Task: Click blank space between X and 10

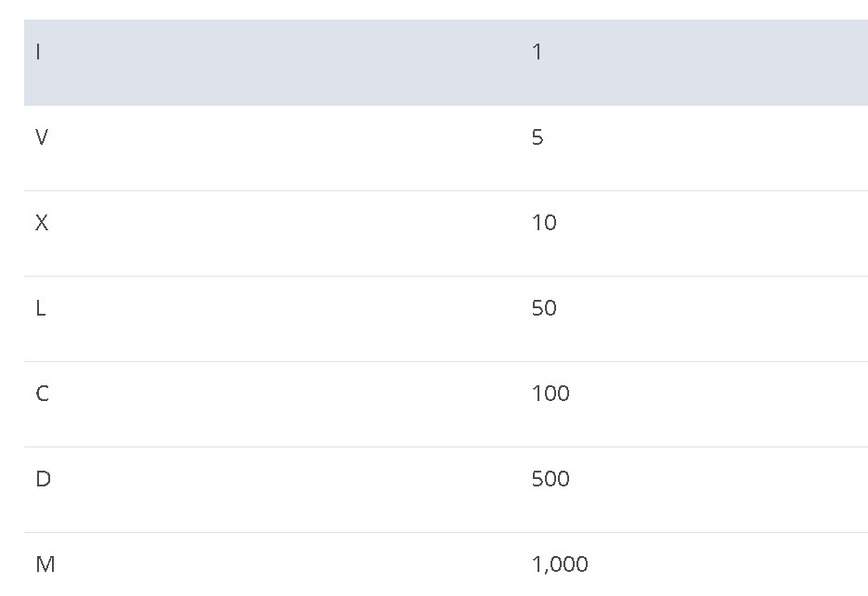Action: pos(277,234)
